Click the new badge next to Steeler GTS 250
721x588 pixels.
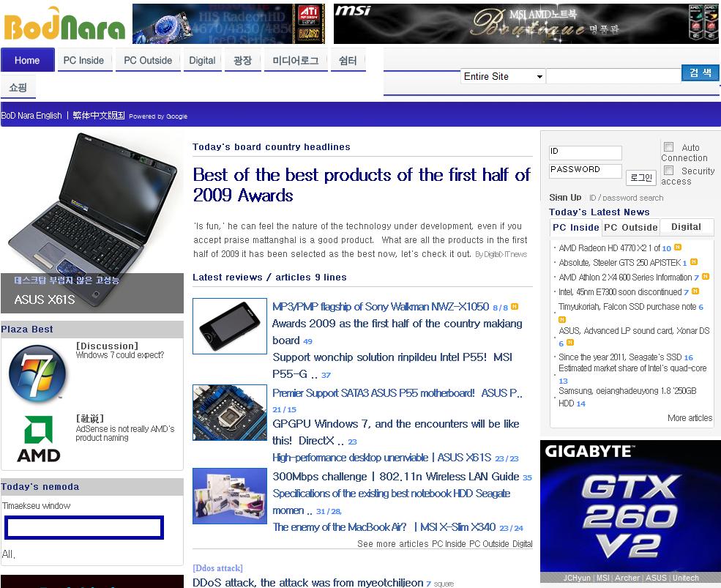pos(694,262)
